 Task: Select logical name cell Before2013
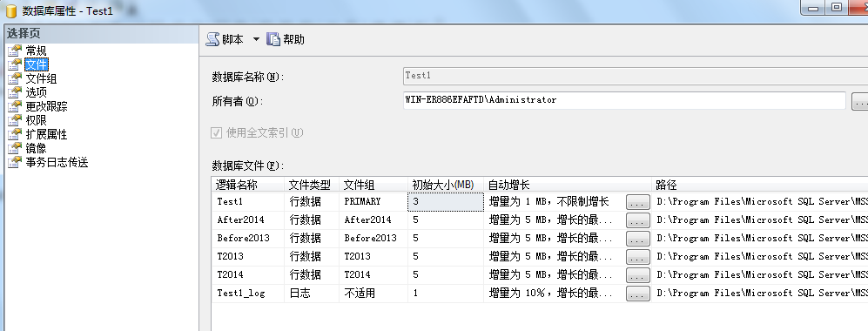(248, 239)
